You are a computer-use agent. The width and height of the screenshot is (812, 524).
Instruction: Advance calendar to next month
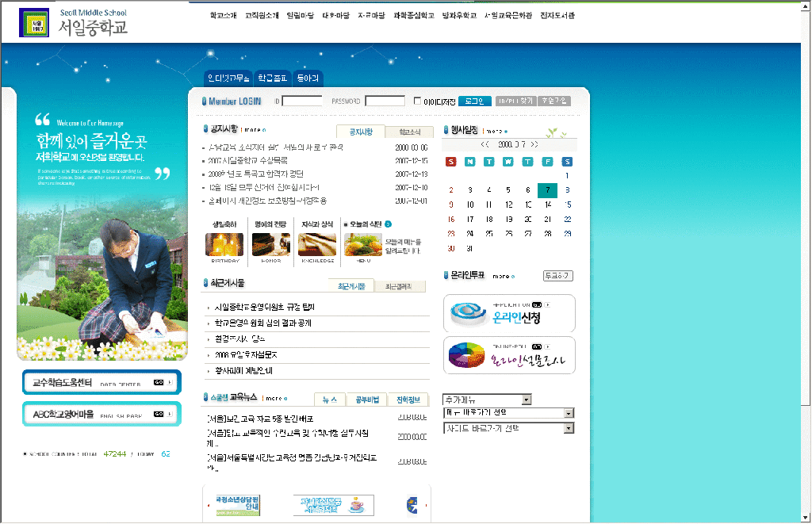(534, 144)
